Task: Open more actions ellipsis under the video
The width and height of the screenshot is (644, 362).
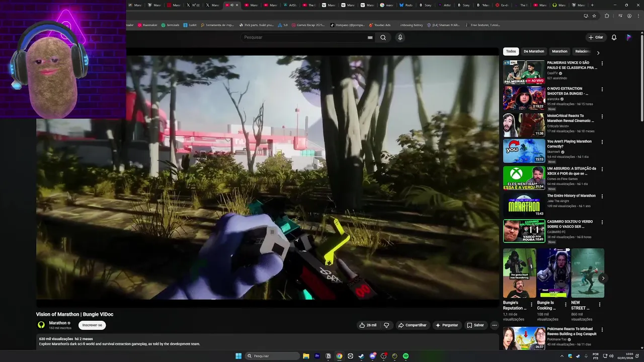Action: coord(494,325)
